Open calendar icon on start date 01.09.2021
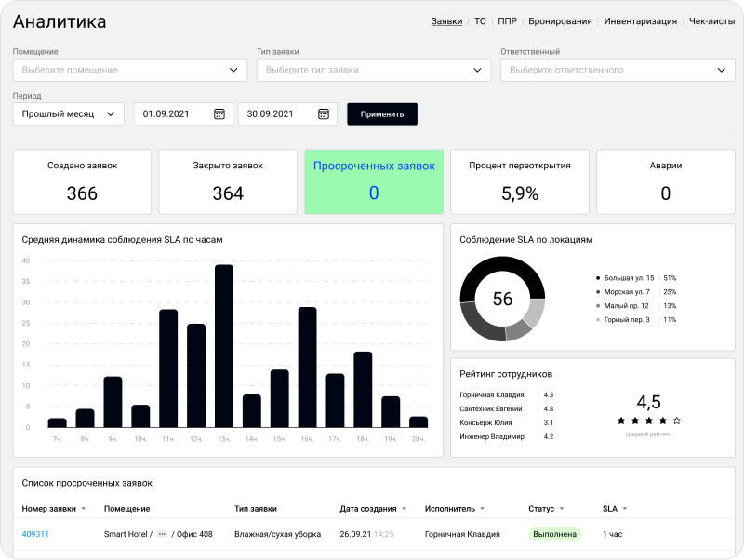Image resolution: width=744 pixels, height=560 pixels. click(x=219, y=114)
